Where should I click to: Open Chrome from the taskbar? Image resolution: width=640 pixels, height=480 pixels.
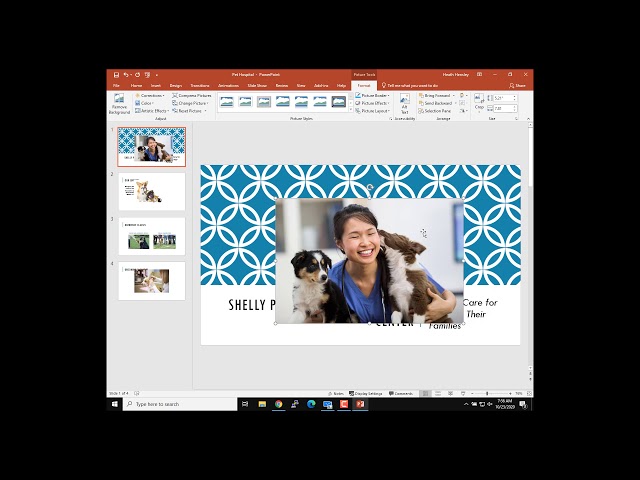point(278,404)
